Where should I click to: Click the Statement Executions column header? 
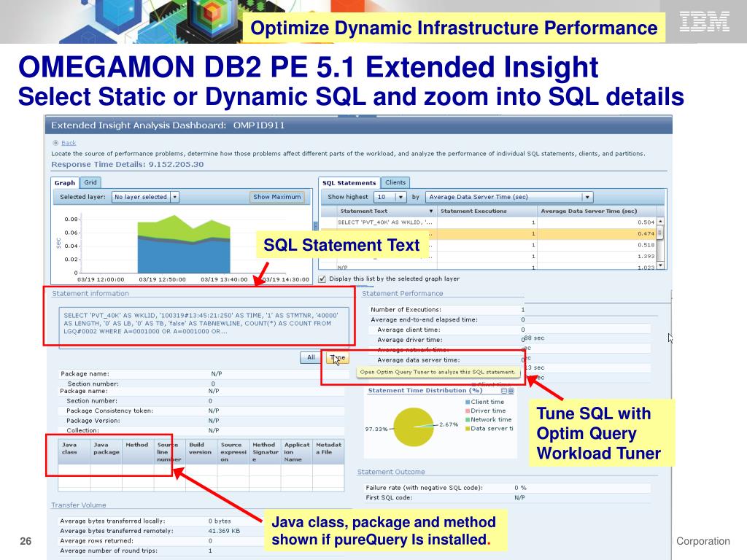(x=487, y=211)
